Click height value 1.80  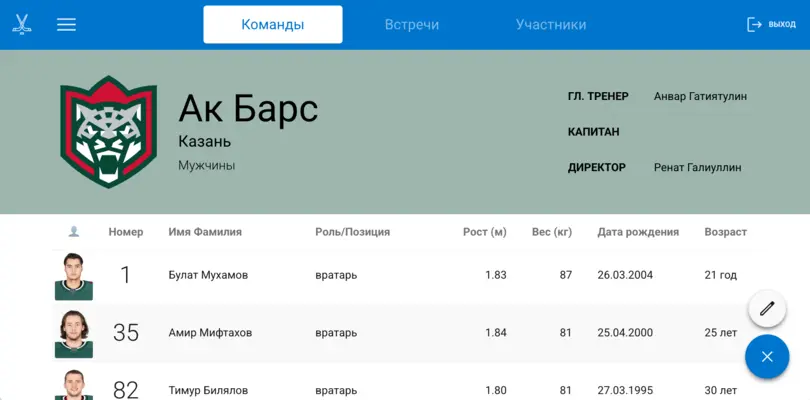pyautogui.click(x=496, y=390)
